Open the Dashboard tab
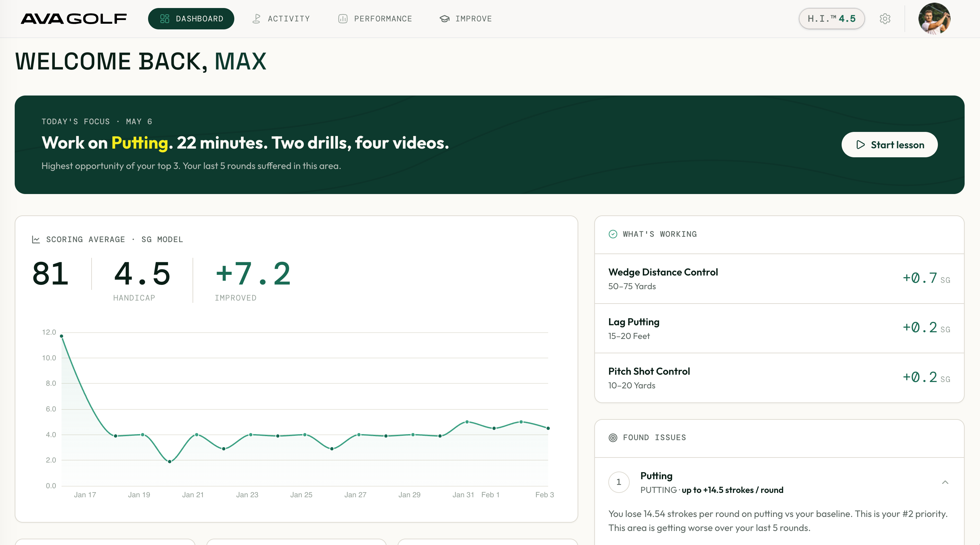This screenshot has height=545, width=980. 191,19
